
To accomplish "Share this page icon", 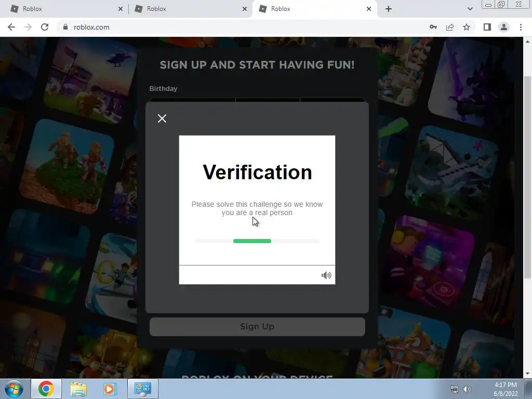I will click(450, 27).
